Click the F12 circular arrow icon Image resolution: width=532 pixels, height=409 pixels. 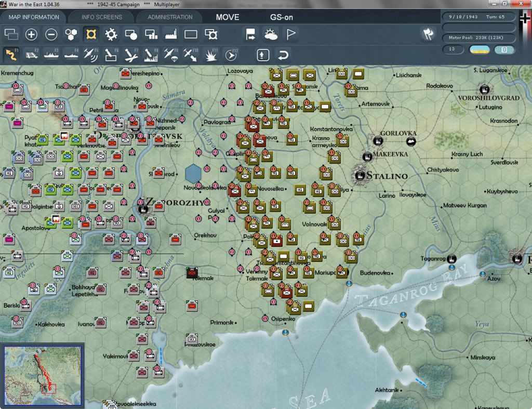[231, 55]
